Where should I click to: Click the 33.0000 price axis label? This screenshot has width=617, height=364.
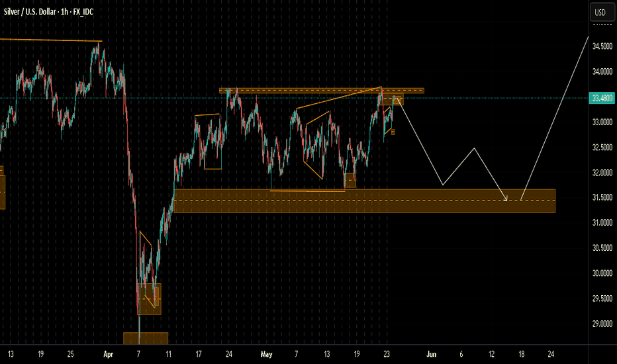(x=602, y=122)
